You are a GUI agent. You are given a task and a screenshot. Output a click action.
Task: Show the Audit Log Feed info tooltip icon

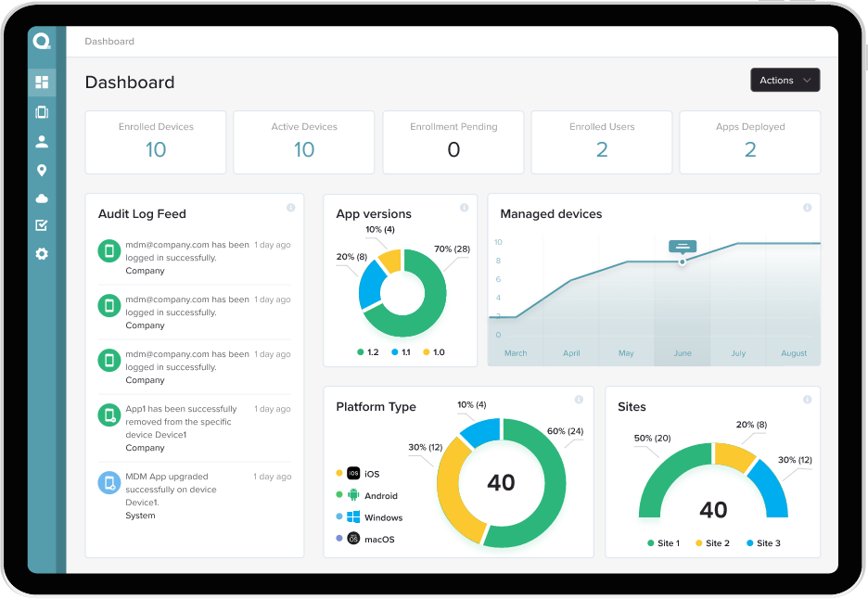click(x=290, y=208)
